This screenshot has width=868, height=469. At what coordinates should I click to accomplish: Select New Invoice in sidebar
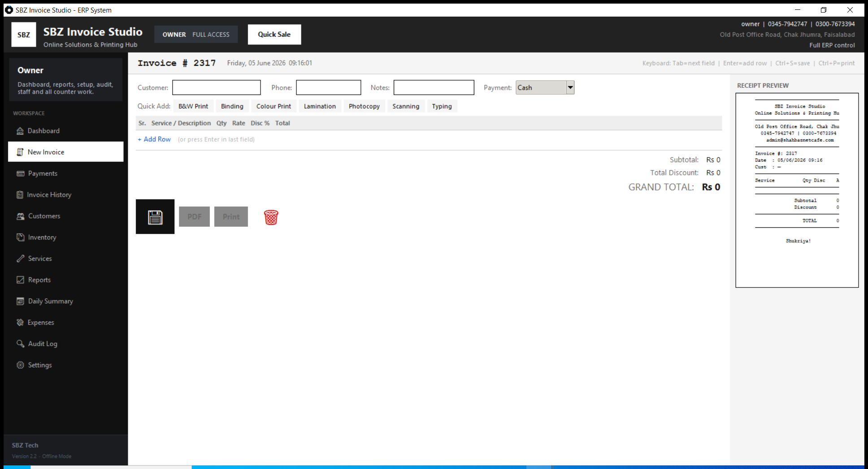[x=66, y=152]
